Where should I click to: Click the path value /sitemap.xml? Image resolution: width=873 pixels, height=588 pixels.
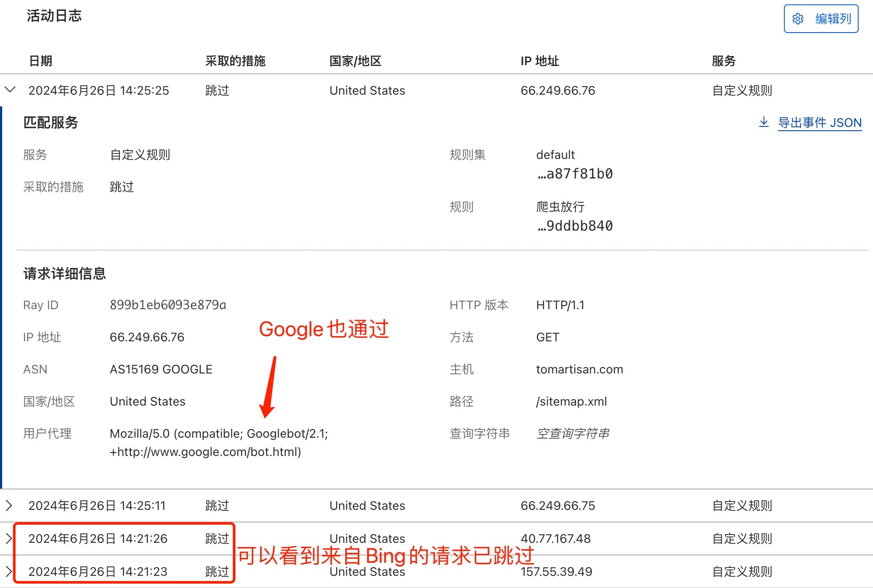(x=571, y=401)
